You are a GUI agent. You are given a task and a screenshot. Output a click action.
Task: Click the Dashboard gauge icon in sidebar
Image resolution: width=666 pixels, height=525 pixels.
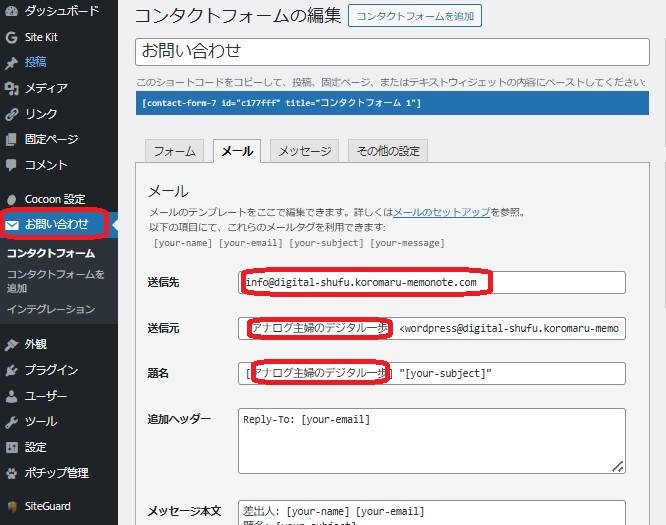12,11
